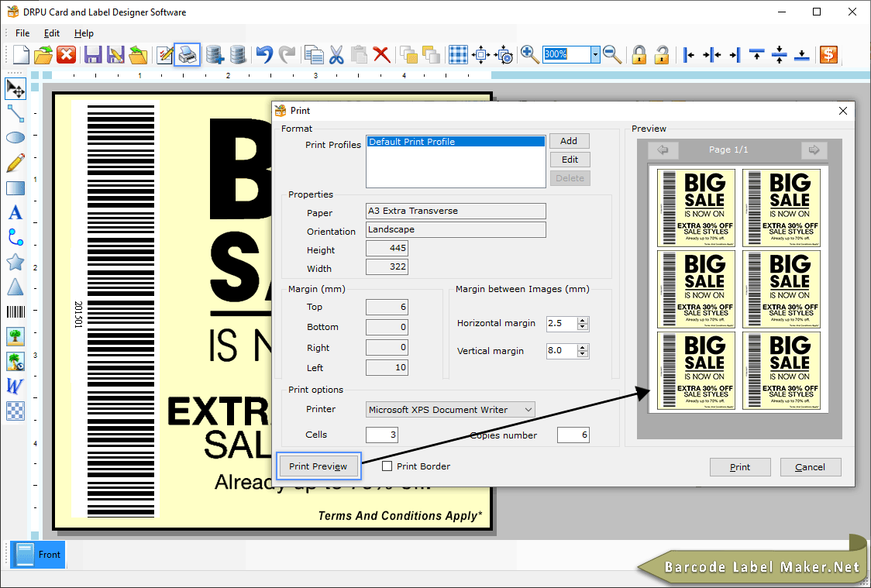Zoom in with the magnifier plus icon

[530, 54]
